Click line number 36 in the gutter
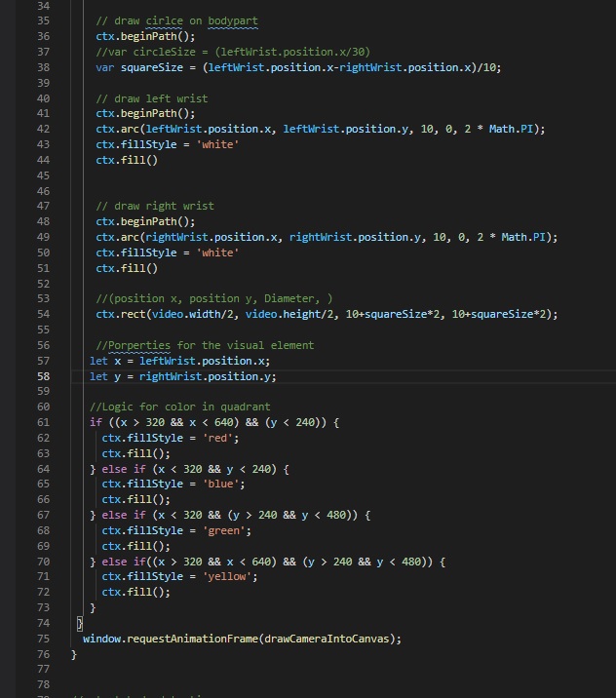The image size is (616, 698). (42, 36)
